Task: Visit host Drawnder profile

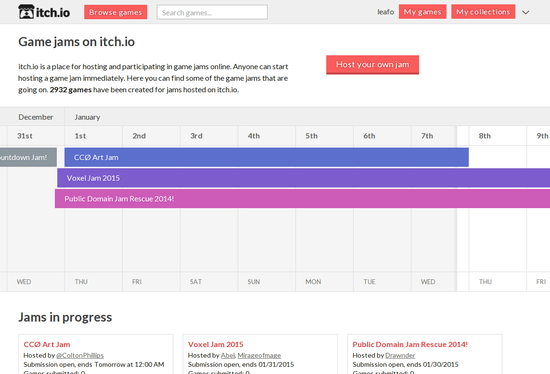Action: 400,355
